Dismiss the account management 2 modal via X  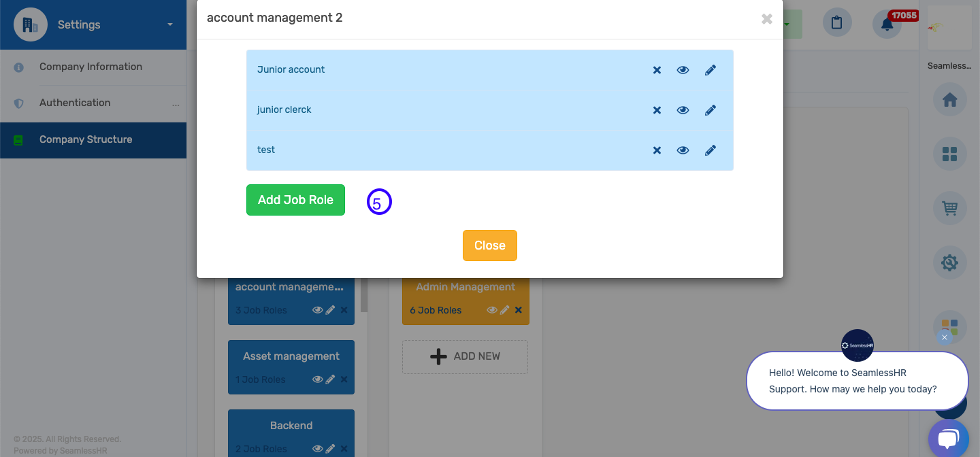pos(767,19)
